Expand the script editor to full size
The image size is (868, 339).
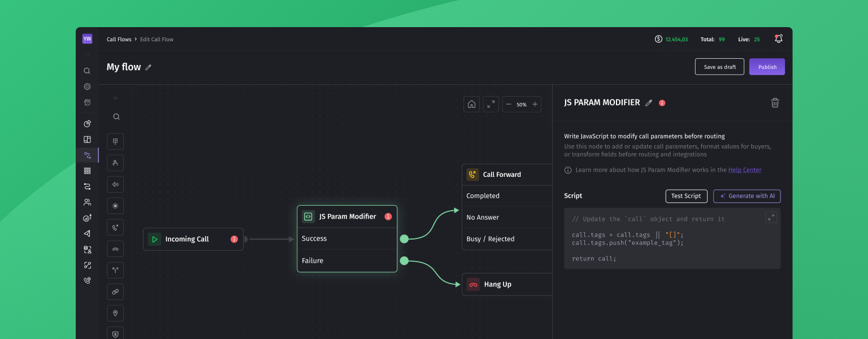click(771, 218)
